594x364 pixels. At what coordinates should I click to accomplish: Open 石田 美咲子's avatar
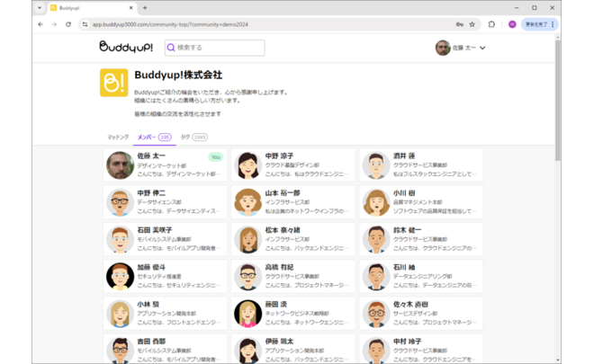[x=120, y=239]
